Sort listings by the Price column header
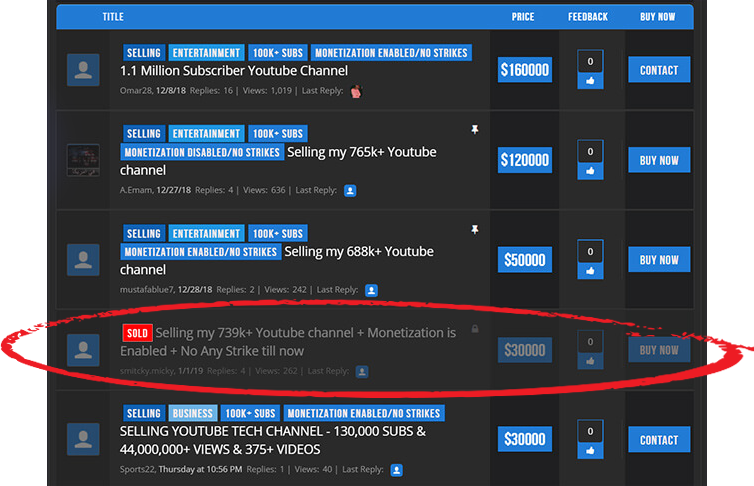This screenshot has height=486, width=754. (x=523, y=17)
